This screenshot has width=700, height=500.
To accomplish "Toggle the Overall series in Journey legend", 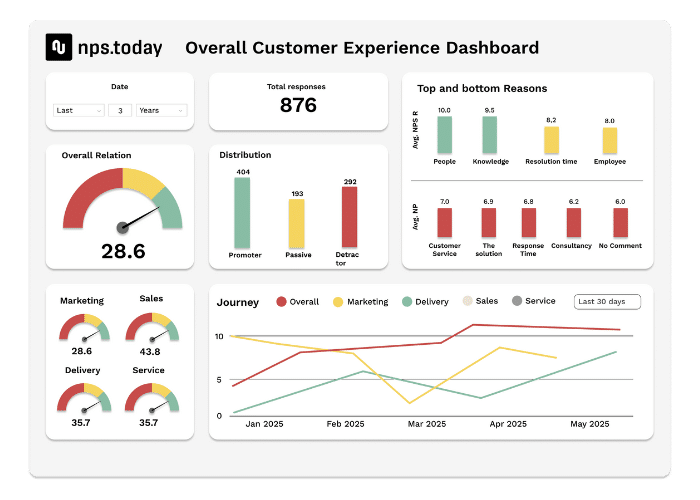I will click(x=300, y=302).
